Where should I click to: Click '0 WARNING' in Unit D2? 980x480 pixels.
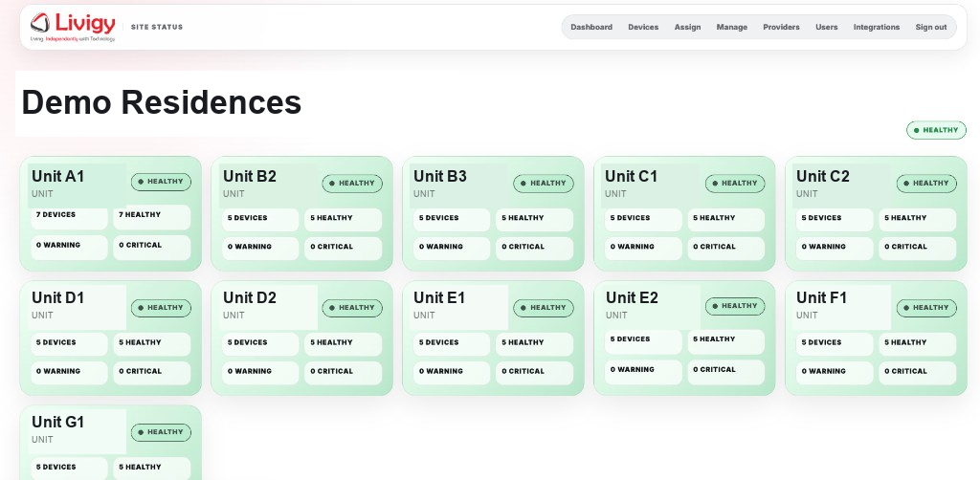coord(260,373)
